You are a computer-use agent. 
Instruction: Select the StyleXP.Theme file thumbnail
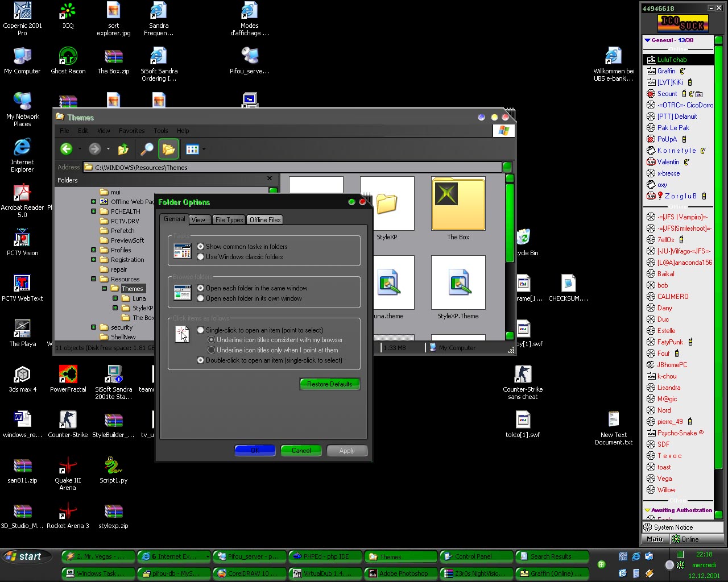pos(458,288)
